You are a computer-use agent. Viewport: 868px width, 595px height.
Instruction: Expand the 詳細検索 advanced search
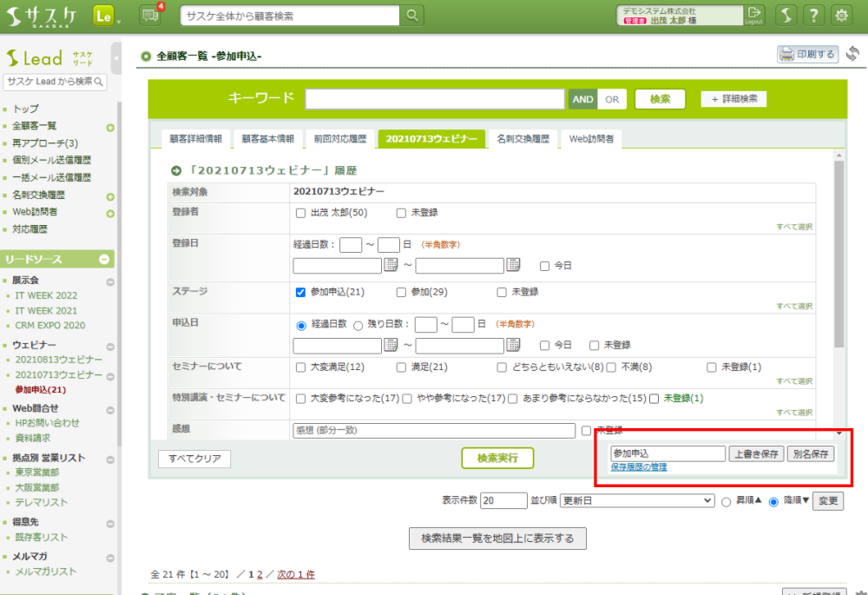click(x=733, y=99)
